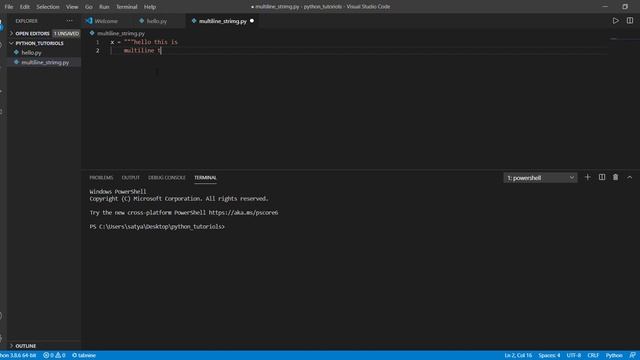
Task: Open errors and warnings status indicator
Action: point(54,356)
